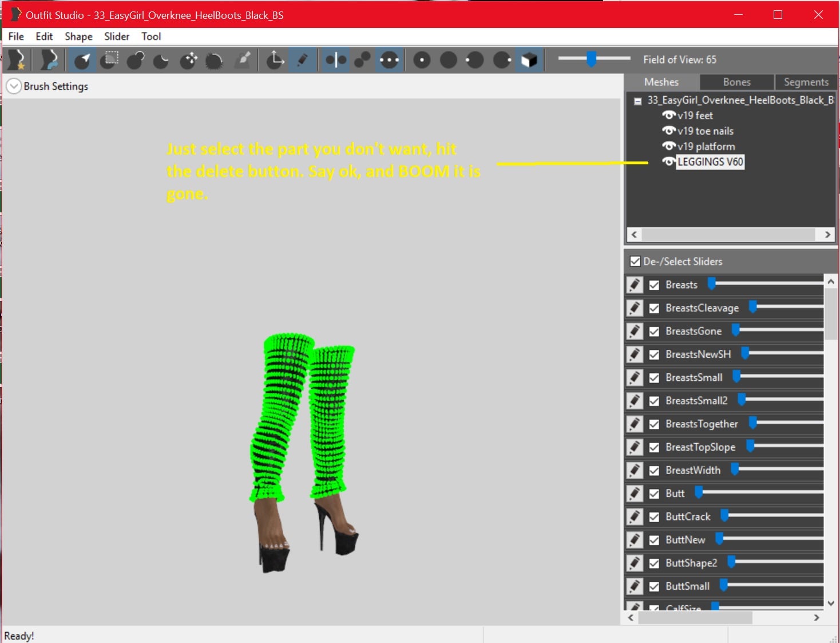840x643 pixels.
Task: Toggle X-mirror brushing mode
Action: click(335, 60)
